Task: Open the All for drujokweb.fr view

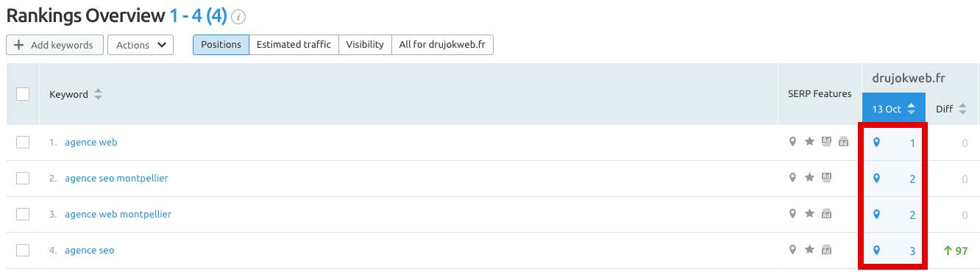Action: 442,44
